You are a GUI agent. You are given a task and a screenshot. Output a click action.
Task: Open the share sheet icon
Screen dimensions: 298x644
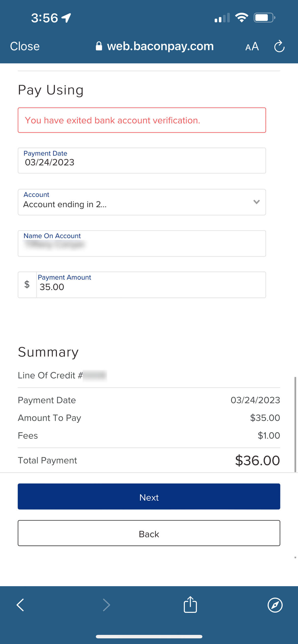click(x=190, y=604)
